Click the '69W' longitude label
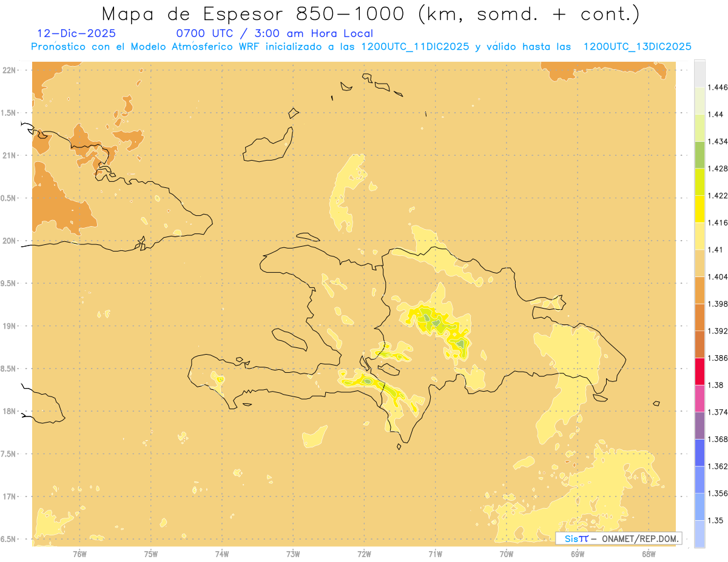728x562 pixels. 578,554
